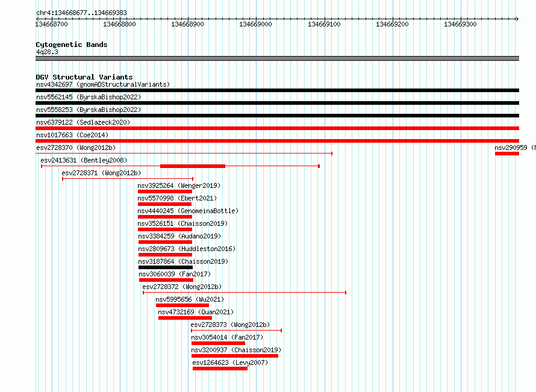Click the nsv3384259 Audano2019 label
536x392 pixels.
point(179,236)
